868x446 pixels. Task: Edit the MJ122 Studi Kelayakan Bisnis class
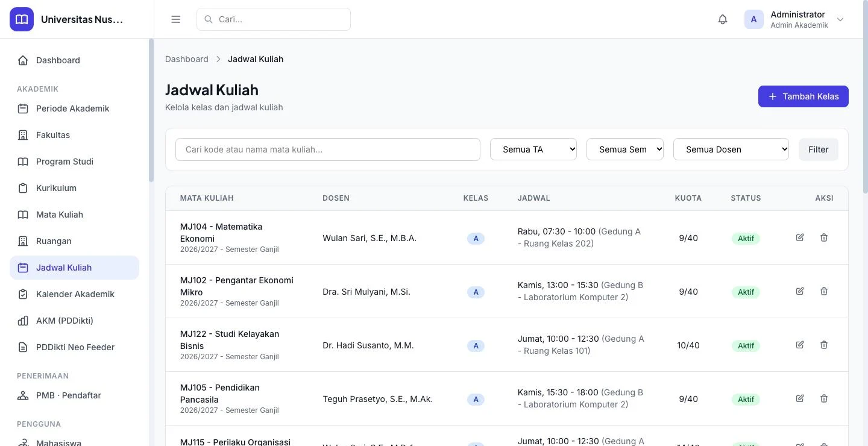click(800, 345)
